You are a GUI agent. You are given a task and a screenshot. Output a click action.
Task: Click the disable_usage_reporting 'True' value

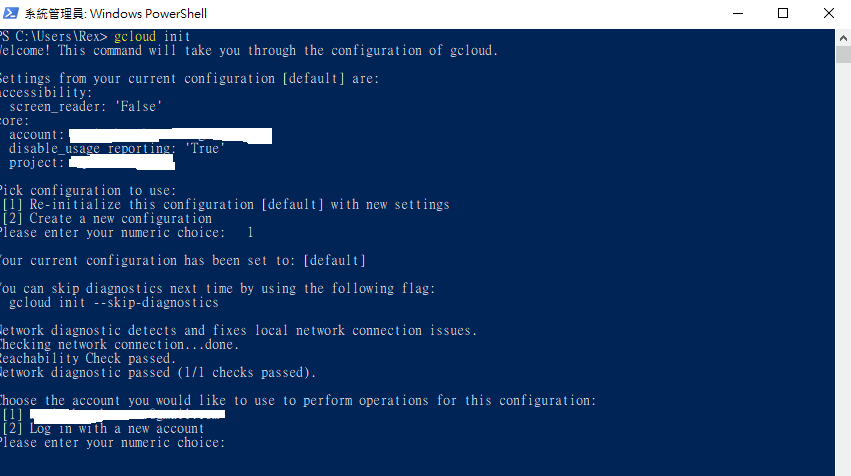click(205, 149)
